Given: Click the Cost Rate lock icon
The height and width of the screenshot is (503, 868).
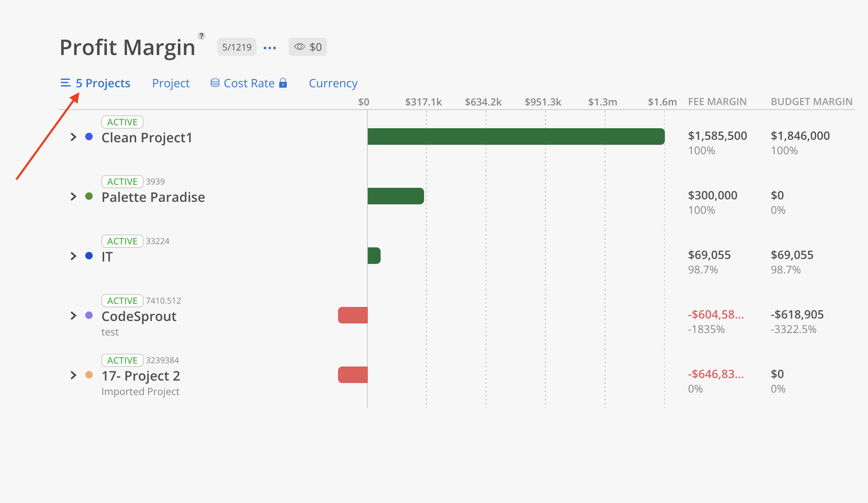Looking at the screenshot, I should pos(283,83).
